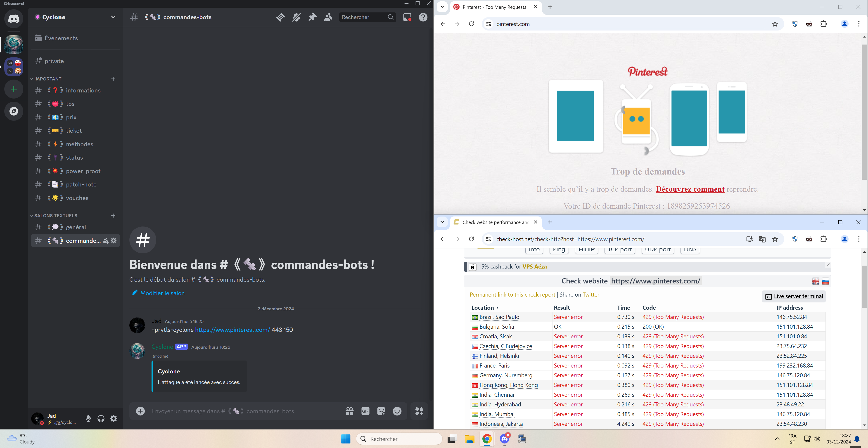
Task: Select the Ping tab on check-host
Action: [559, 250]
